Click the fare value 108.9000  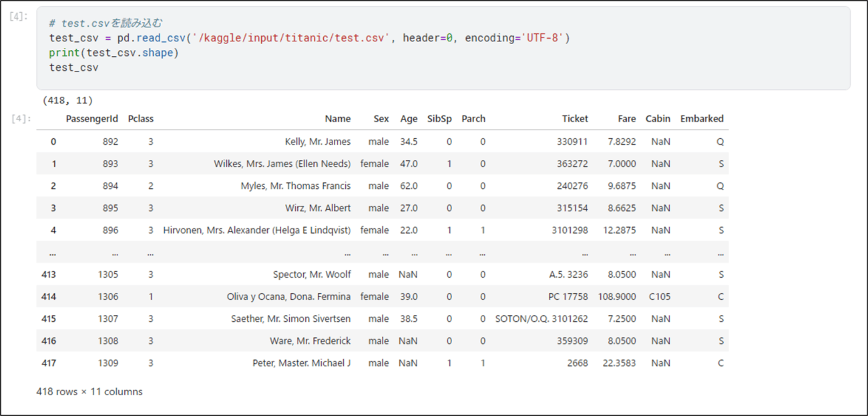click(617, 296)
